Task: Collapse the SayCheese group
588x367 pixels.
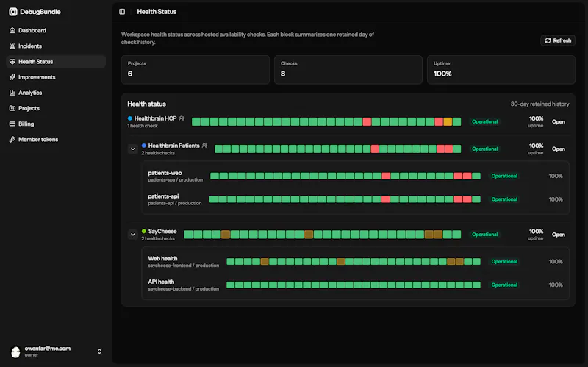Action: 133,235
